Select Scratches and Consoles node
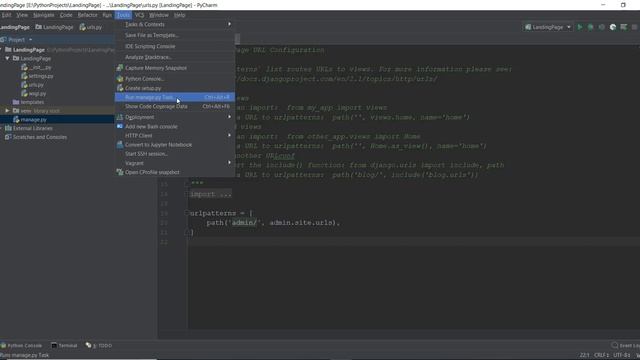Viewport: 640px width, 360px height. pyautogui.click(x=36, y=137)
